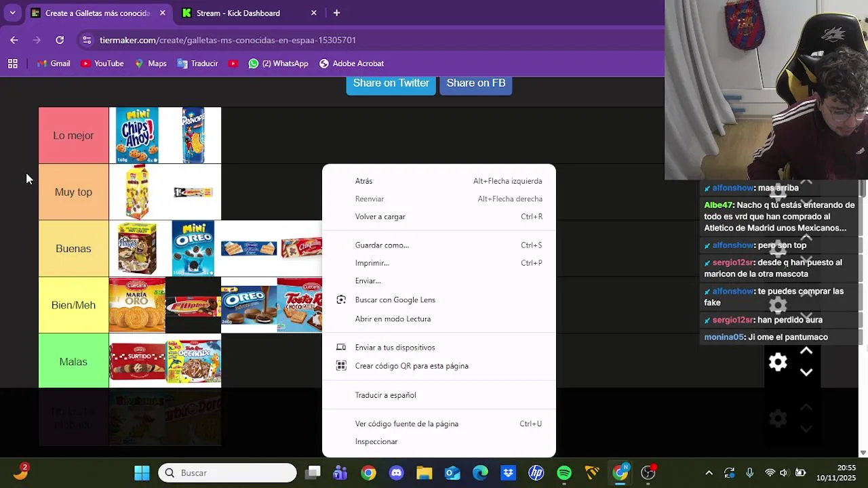Share the tier list on Twitter
The image size is (868, 488).
(x=391, y=83)
